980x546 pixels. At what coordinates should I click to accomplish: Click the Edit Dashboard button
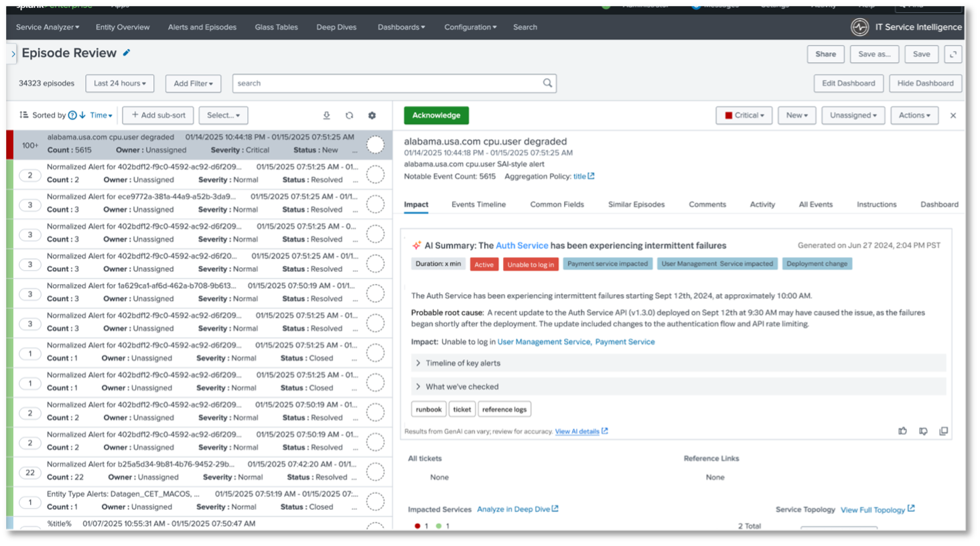coord(848,83)
